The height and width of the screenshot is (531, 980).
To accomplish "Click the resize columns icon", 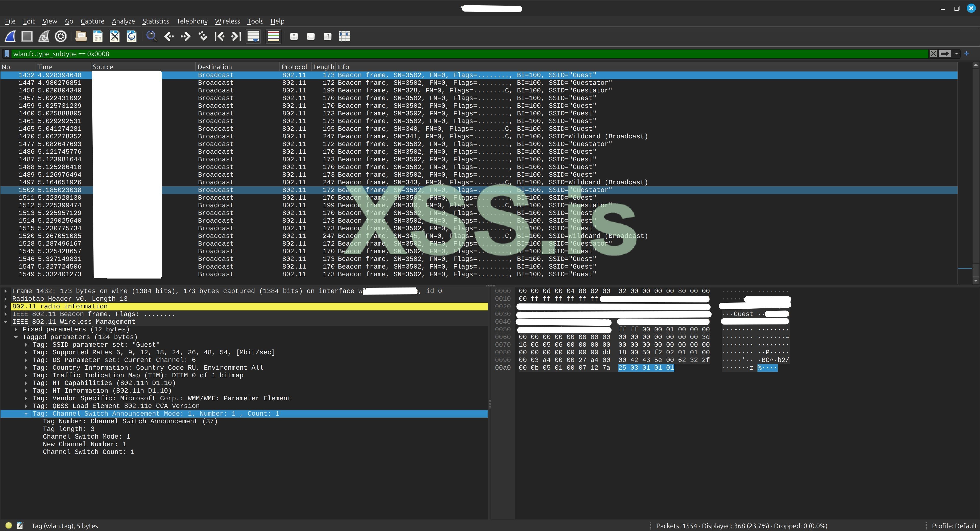I will (x=344, y=37).
